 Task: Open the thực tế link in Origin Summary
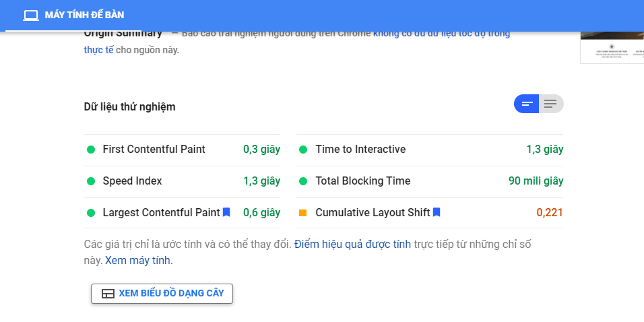tap(98, 50)
